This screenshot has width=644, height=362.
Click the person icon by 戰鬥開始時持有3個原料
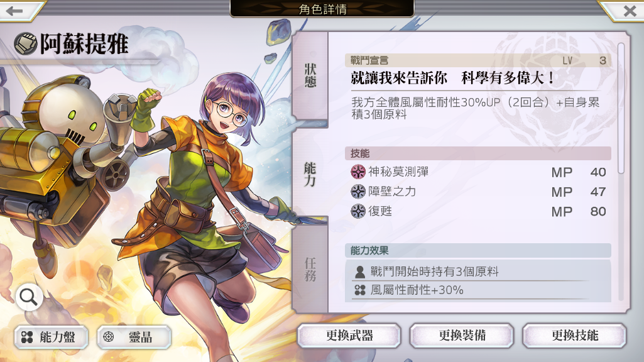coord(360,271)
